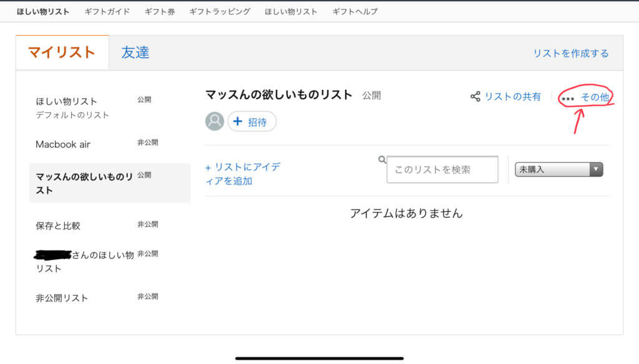
Task: Open ギフト券 in top navigation
Action: pyautogui.click(x=160, y=11)
